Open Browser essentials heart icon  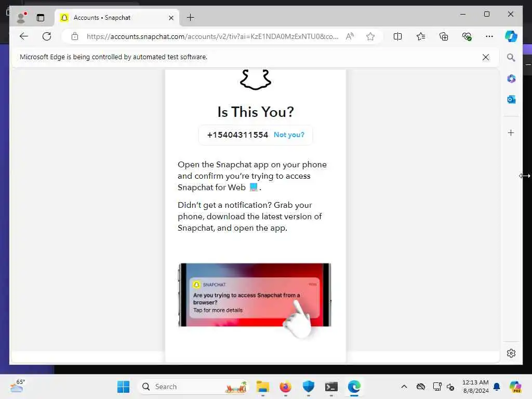click(x=467, y=36)
